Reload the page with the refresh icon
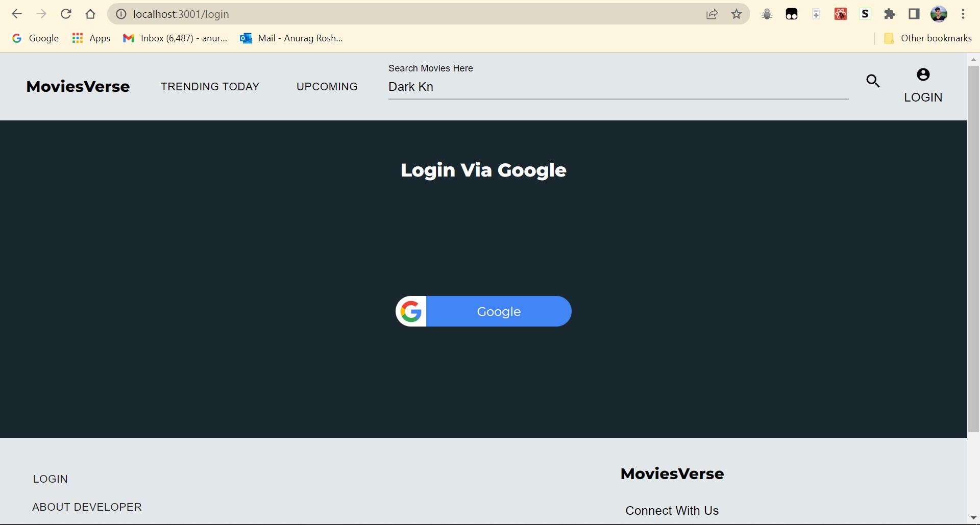 point(66,14)
